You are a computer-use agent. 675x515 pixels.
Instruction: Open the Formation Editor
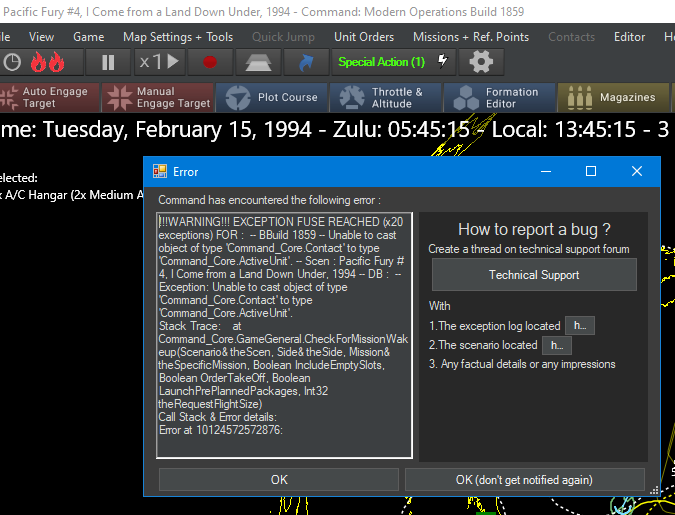click(499, 97)
